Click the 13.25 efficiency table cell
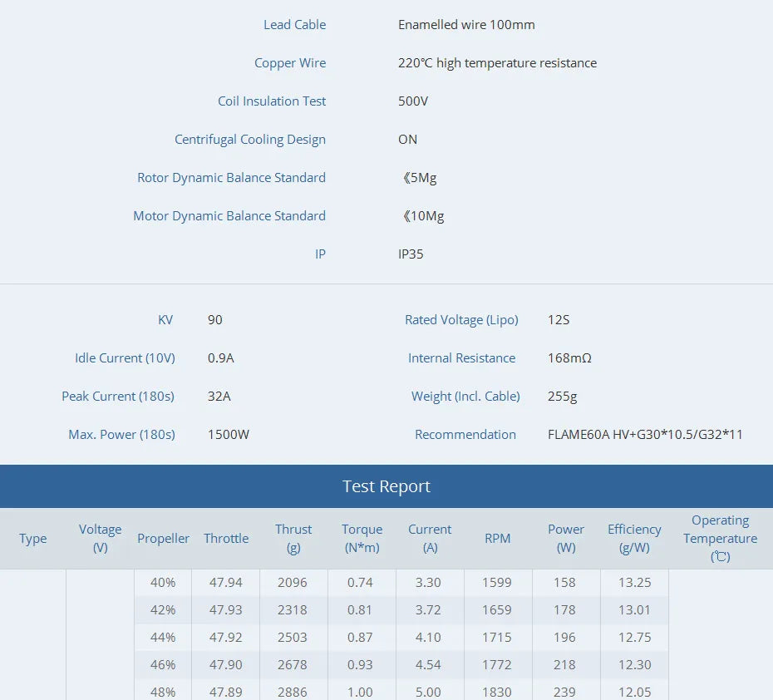Image resolution: width=773 pixels, height=700 pixels. pyautogui.click(x=634, y=583)
